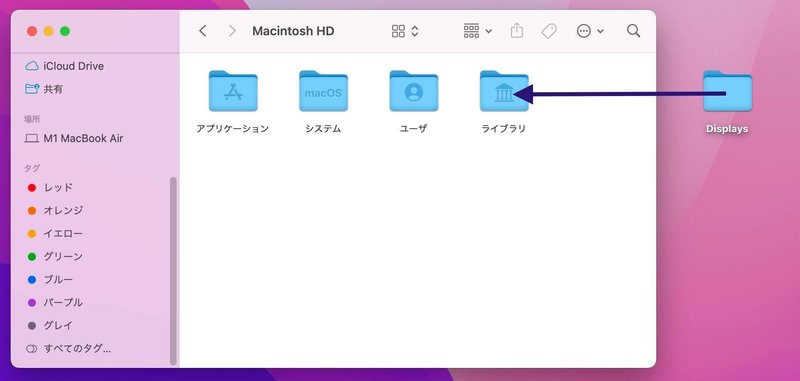Filter by the レッド tag

(50, 188)
